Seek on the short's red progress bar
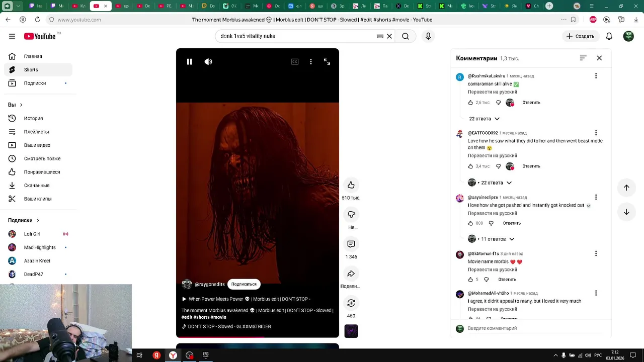Image resolution: width=644 pixels, height=362 pixels. (x=258, y=337)
